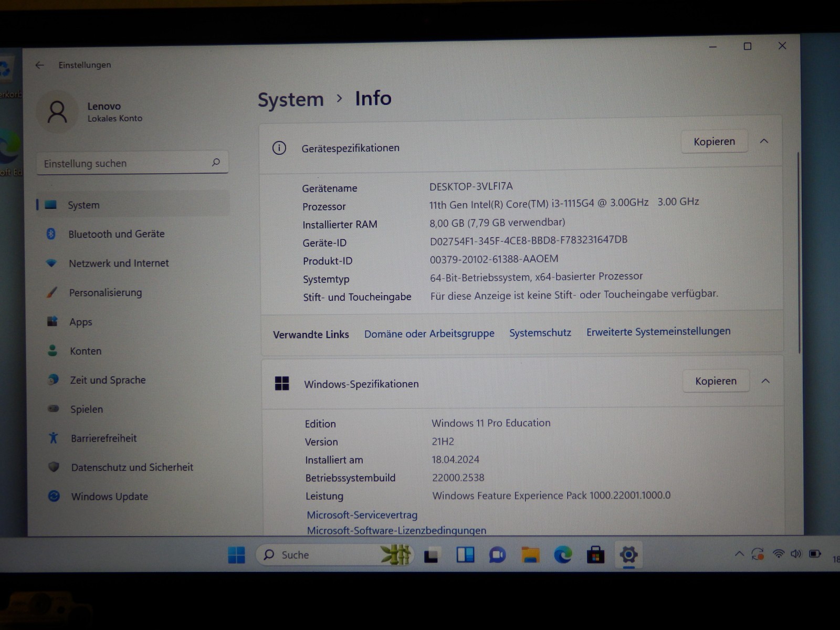Open the Domäne oder Arbeitsgruppe link
This screenshot has height=630, width=840.
pyautogui.click(x=429, y=333)
